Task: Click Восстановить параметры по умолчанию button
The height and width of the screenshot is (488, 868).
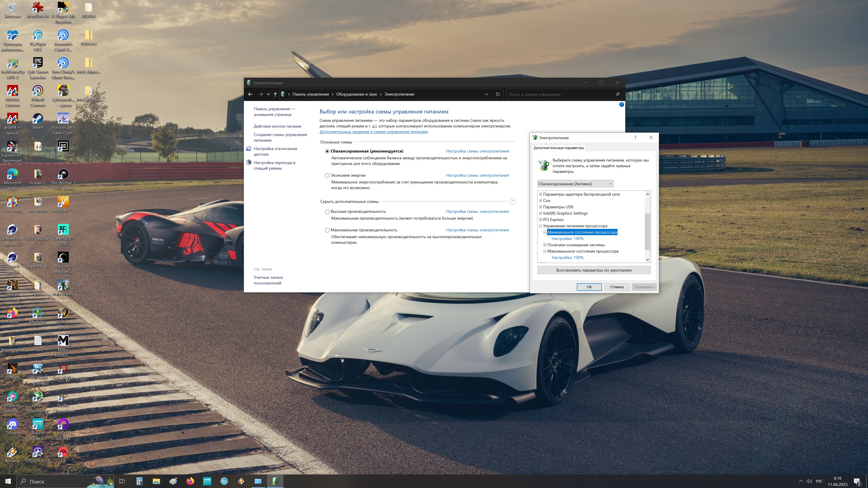Action: coord(594,270)
